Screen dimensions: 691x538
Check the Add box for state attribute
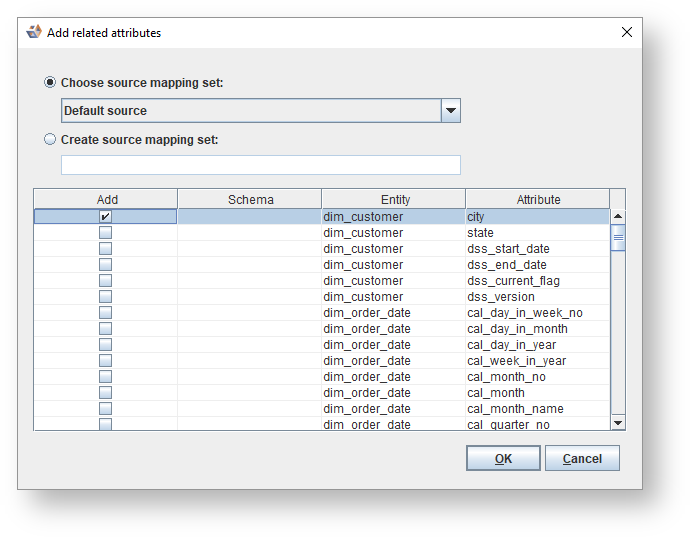point(105,233)
